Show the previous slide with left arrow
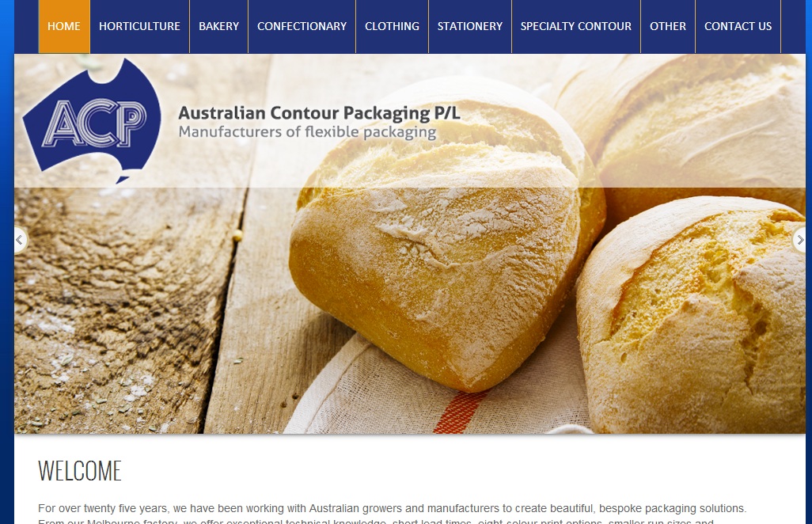812x524 pixels. click(x=20, y=241)
